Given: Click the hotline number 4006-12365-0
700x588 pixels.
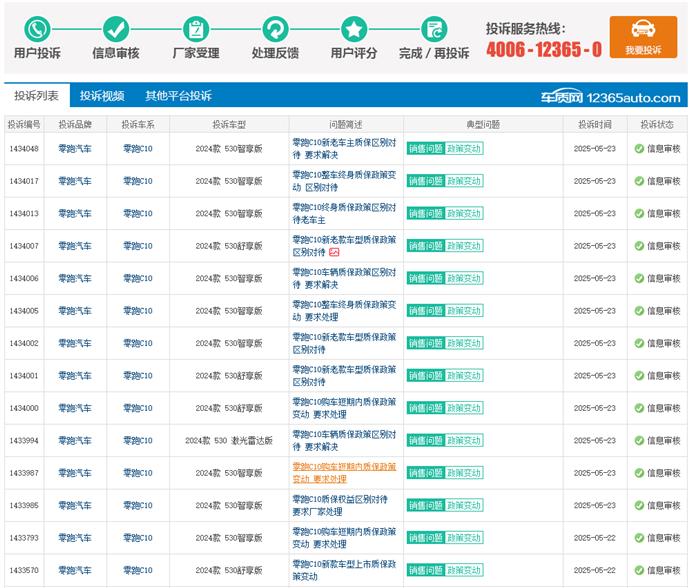Looking at the screenshot, I should [x=544, y=50].
